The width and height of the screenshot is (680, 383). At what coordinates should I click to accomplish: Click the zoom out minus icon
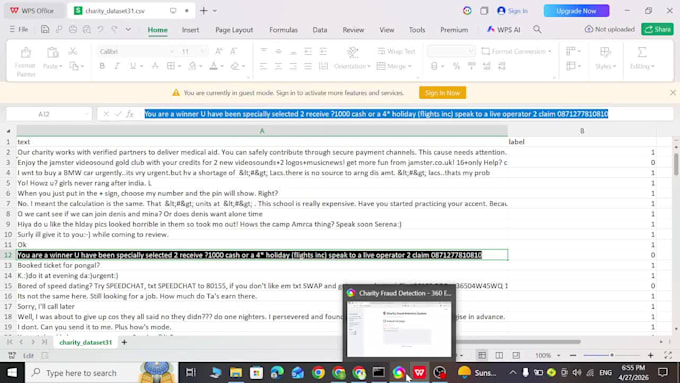(x=573, y=355)
